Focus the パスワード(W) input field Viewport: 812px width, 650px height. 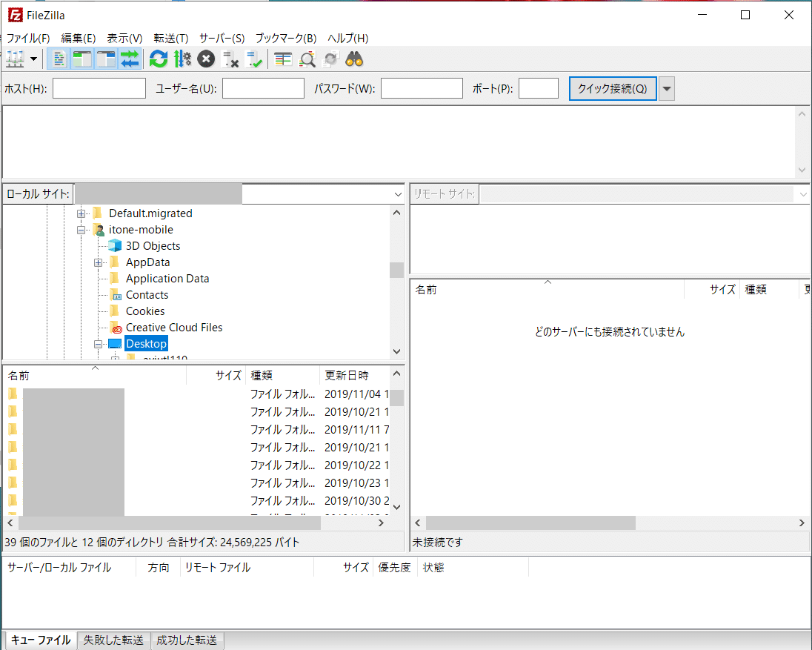(422, 88)
